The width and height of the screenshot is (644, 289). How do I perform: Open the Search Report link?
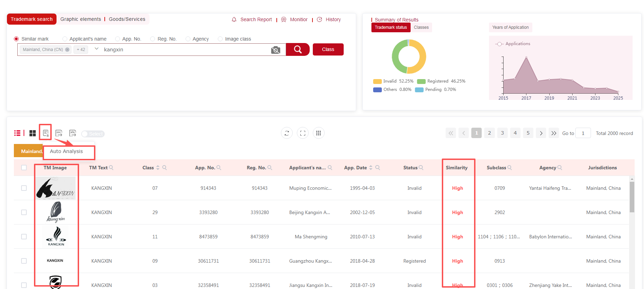tap(256, 19)
